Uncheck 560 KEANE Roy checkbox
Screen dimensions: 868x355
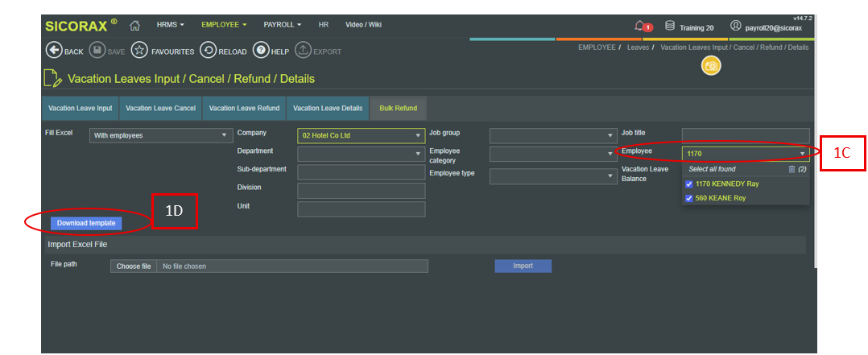689,198
